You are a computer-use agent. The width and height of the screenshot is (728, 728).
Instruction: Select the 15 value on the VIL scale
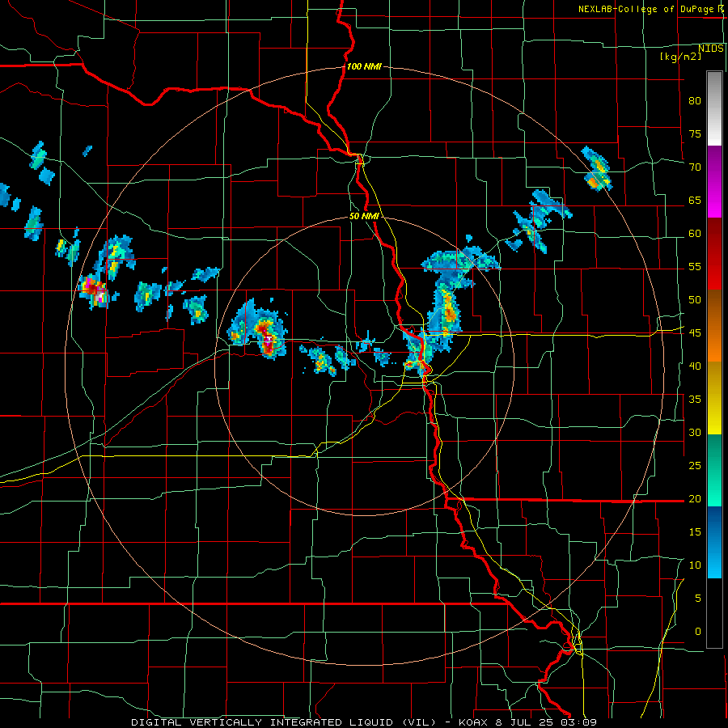(695, 532)
